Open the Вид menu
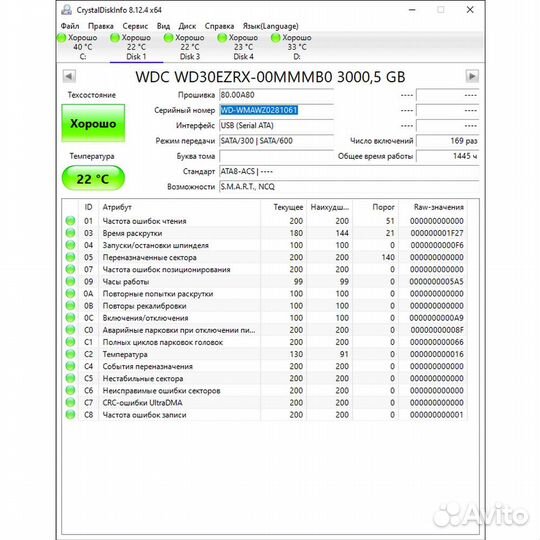The height and width of the screenshot is (540, 540). (x=163, y=26)
